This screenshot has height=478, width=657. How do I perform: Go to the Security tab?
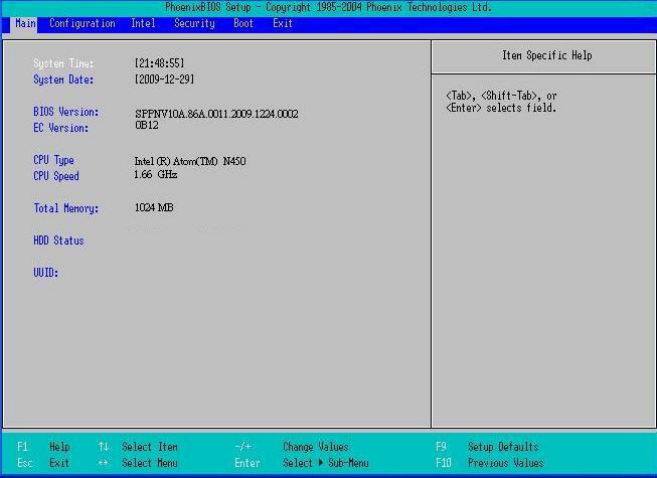coord(194,23)
